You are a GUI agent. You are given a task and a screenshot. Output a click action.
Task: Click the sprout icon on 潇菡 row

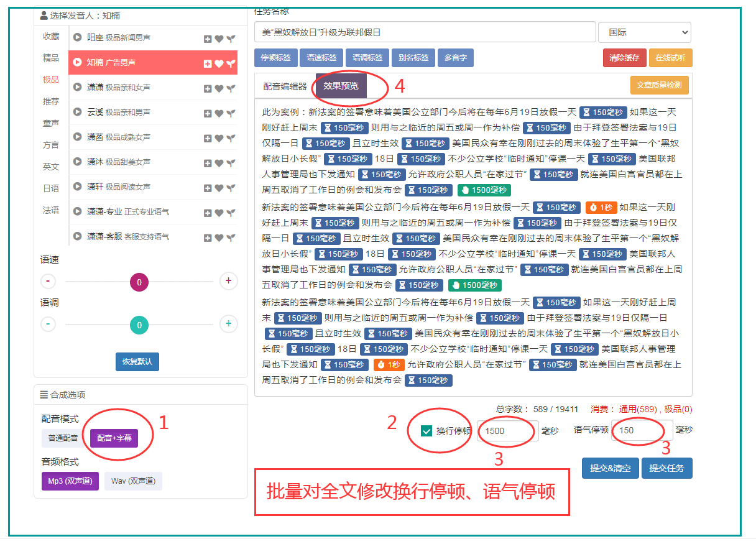click(231, 138)
